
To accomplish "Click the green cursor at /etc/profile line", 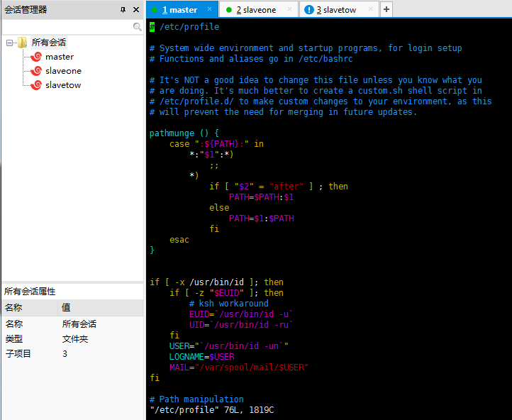I will [x=152, y=27].
